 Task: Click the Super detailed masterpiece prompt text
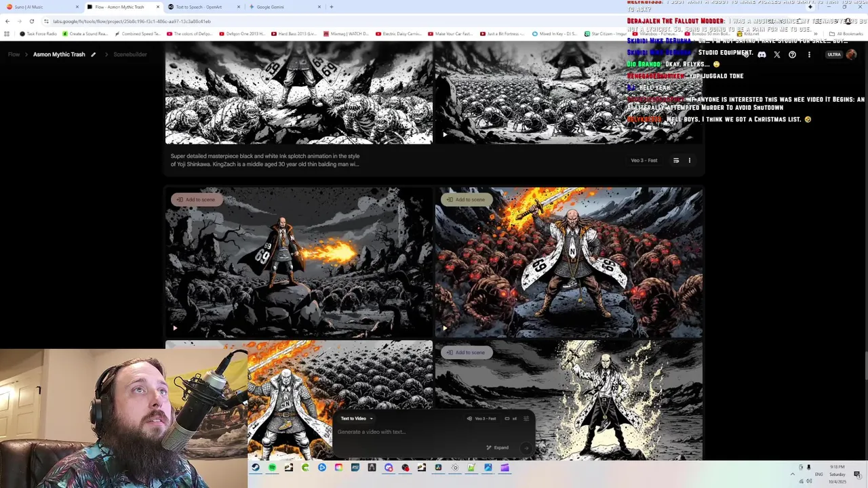pos(265,160)
